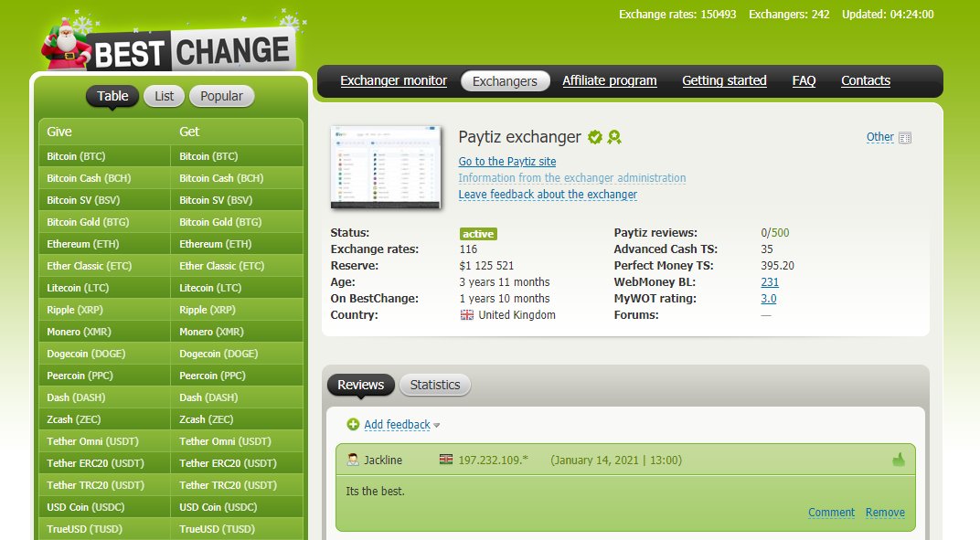Select Tether ERC20 (USDT) in Give column
This screenshot has height=540, width=980.
tap(104, 462)
